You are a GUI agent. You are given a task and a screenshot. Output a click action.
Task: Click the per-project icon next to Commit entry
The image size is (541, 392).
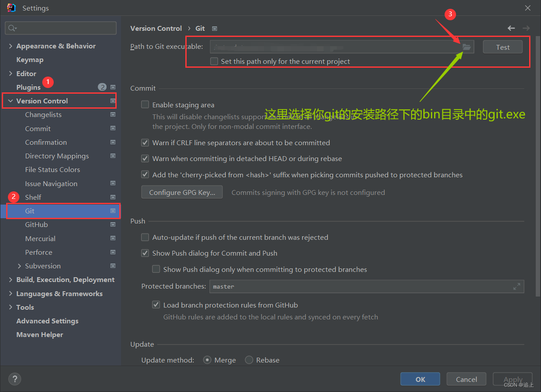[113, 128]
